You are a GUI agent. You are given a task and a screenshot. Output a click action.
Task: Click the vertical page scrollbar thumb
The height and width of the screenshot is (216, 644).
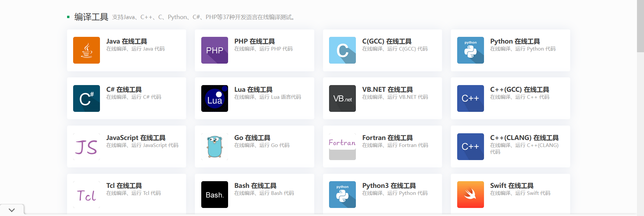(640, 26)
